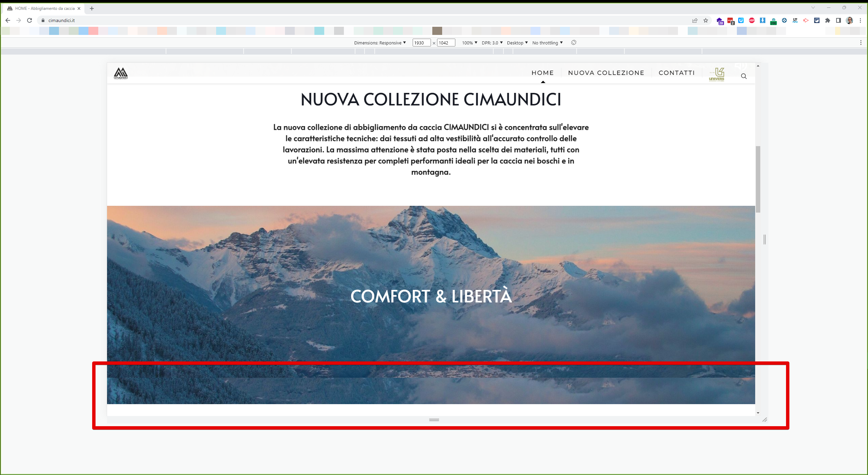The width and height of the screenshot is (868, 475).
Task: Click the blue download arrow extension
Action: point(763,20)
